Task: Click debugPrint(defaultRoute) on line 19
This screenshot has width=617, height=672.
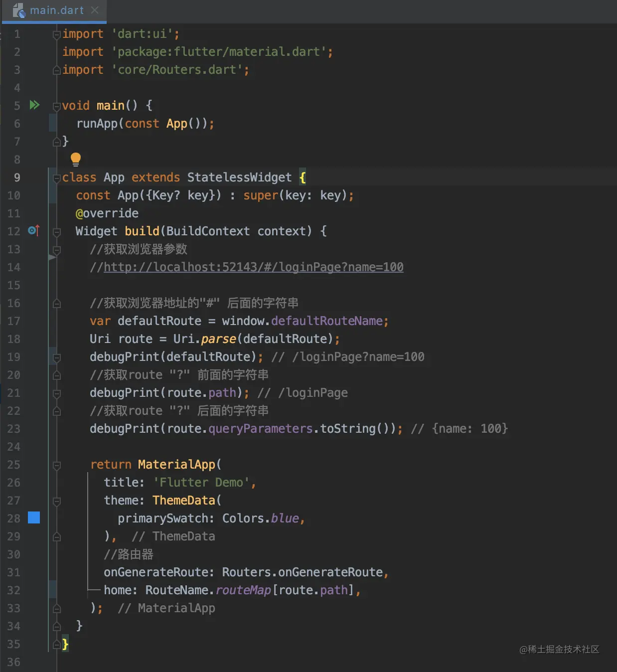Action: [x=173, y=357]
